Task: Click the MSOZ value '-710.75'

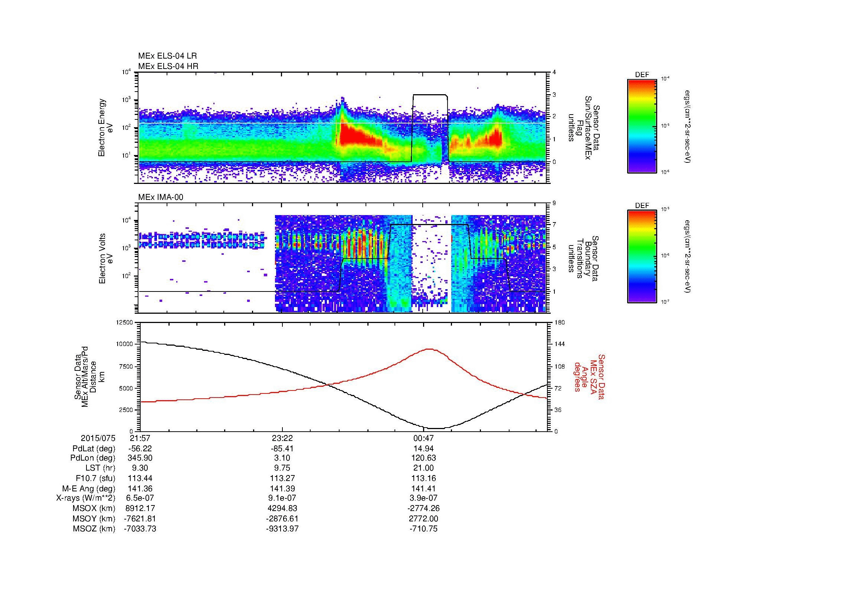Action: tap(423, 529)
